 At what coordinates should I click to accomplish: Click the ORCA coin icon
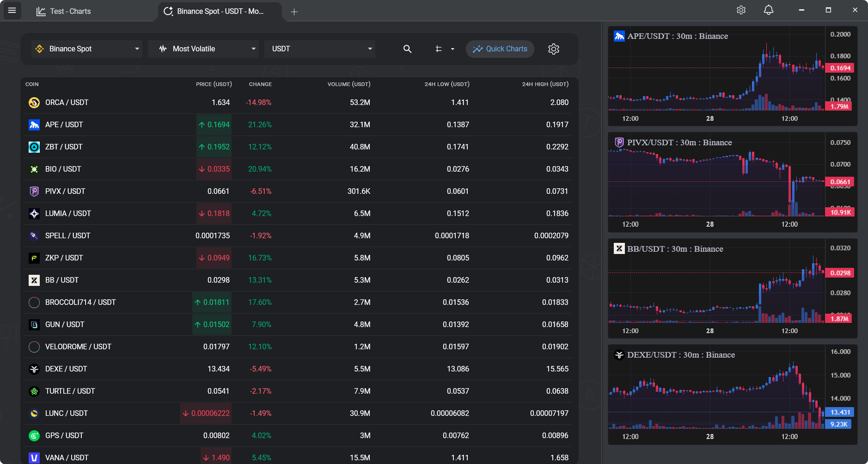point(34,103)
